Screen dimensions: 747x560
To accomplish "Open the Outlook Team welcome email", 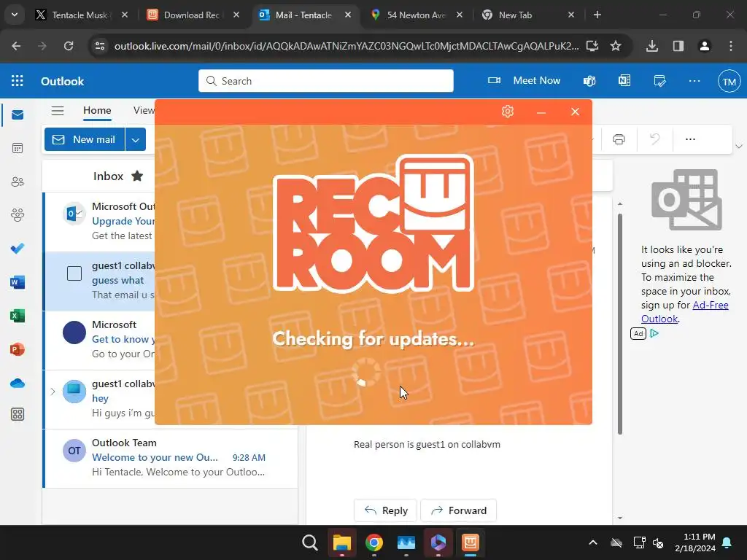I will click(x=171, y=458).
